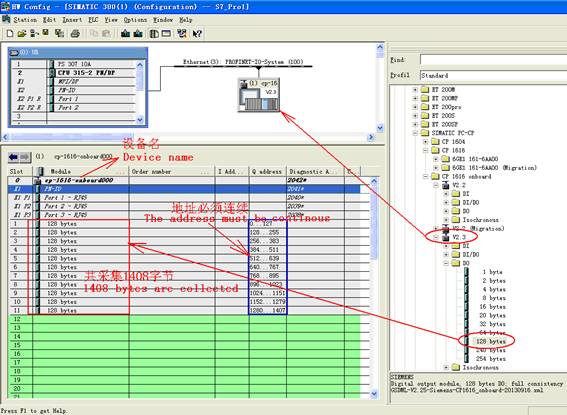The height and width of the screenshot is (415, 567).
Task: Select cp-1616-onboard4000 row in slot 0
Action: tap(184, 180)
